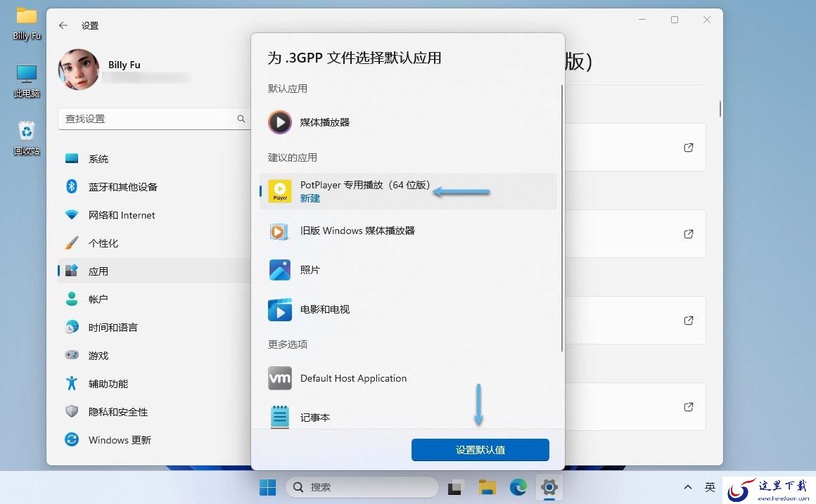Select 旧版 Windows 媒体播放器 option
816x504 pixels.
[x=408, y=231]
